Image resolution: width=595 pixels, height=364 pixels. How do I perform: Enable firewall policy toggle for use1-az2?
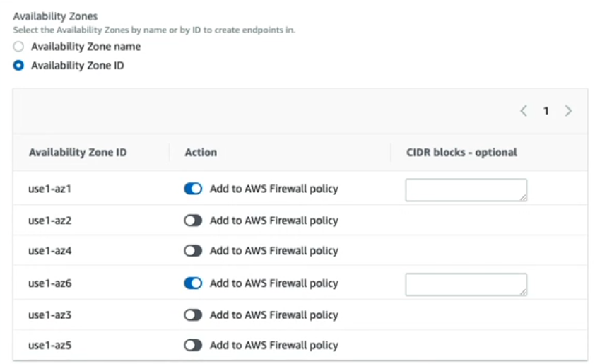point(193,221)
